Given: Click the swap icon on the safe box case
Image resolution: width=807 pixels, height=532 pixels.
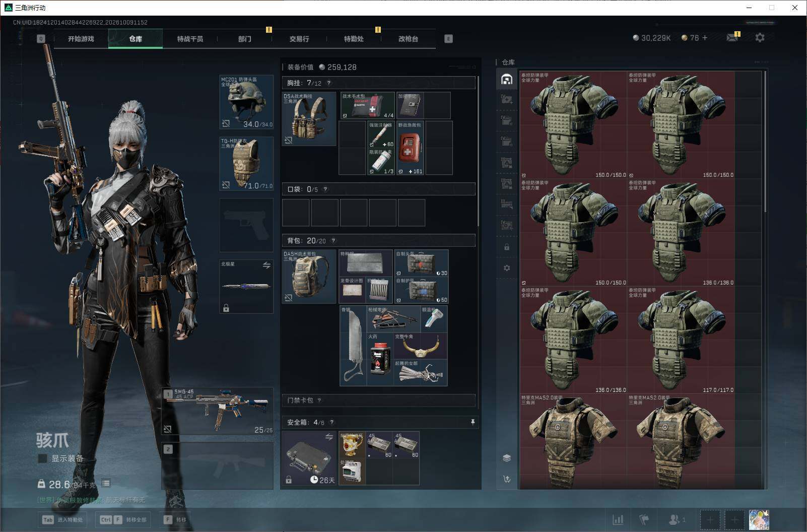Looking at the screenshot, I should [329, 437].
